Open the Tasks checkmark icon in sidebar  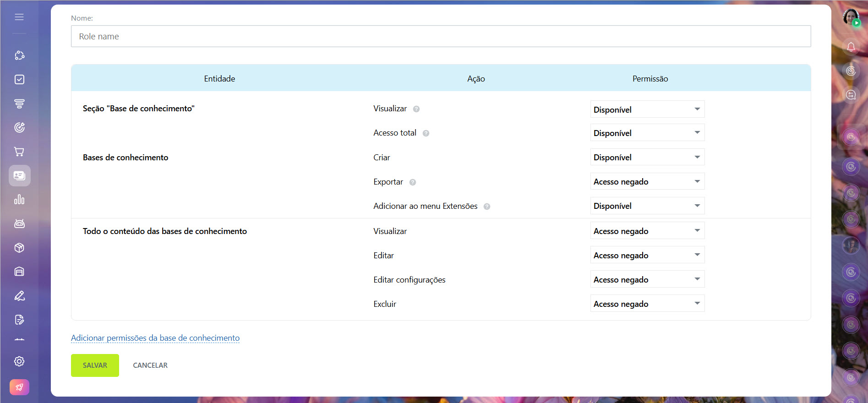coord(19,80)
